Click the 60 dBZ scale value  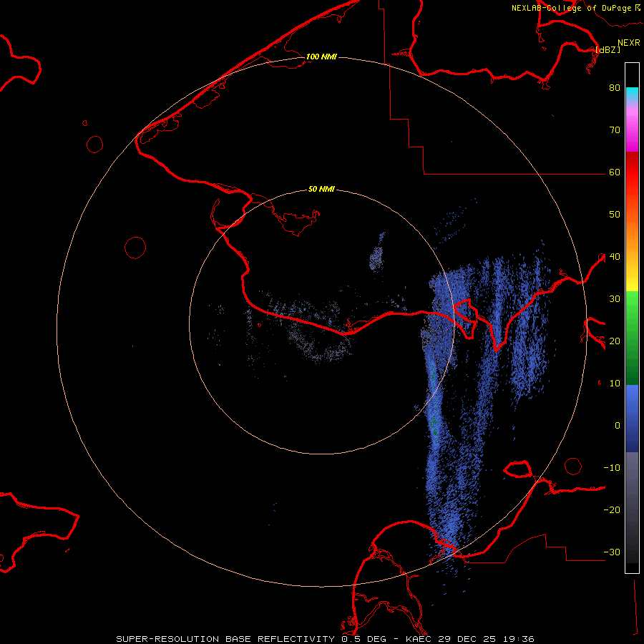tap(615, 172)
